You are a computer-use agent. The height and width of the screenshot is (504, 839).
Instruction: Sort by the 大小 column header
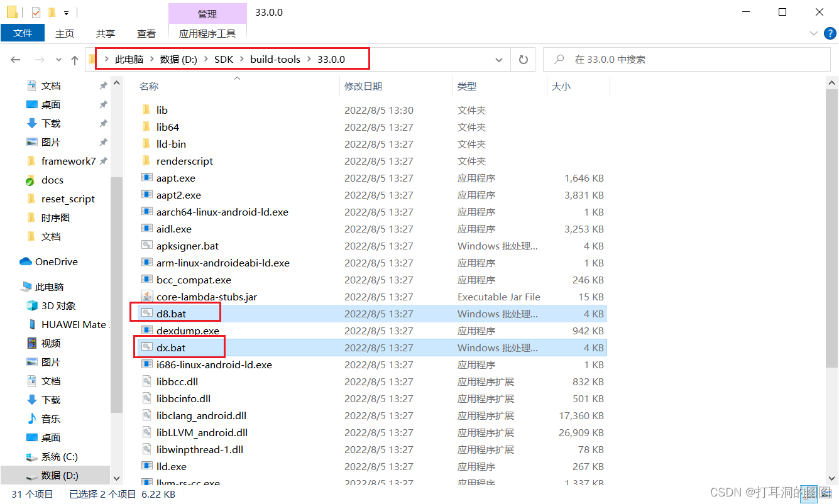[561, 86]
